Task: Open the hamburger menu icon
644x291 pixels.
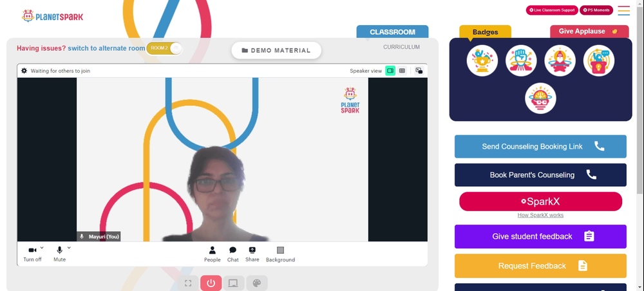Action: [x=623, y=11]
